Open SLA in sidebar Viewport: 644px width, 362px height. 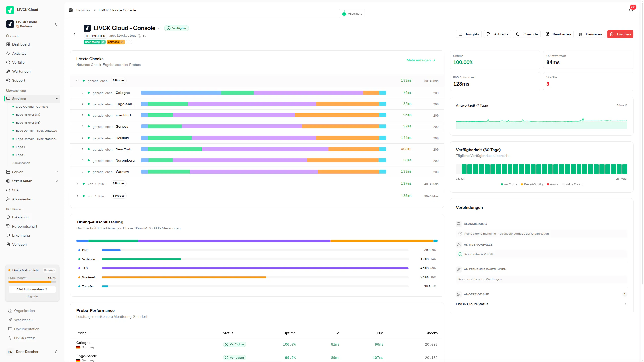[32, 190]
